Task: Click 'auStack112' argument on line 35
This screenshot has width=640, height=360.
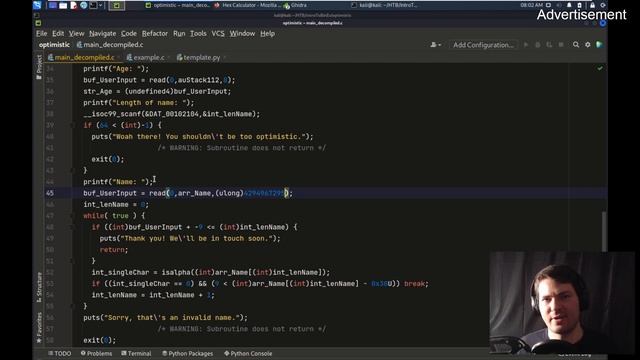Action: (198, 80)
